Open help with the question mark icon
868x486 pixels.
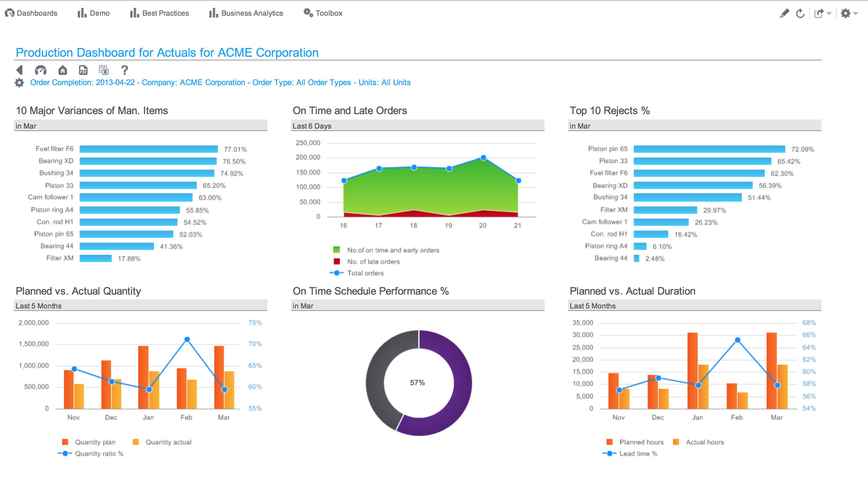click(x=124, y=70)
